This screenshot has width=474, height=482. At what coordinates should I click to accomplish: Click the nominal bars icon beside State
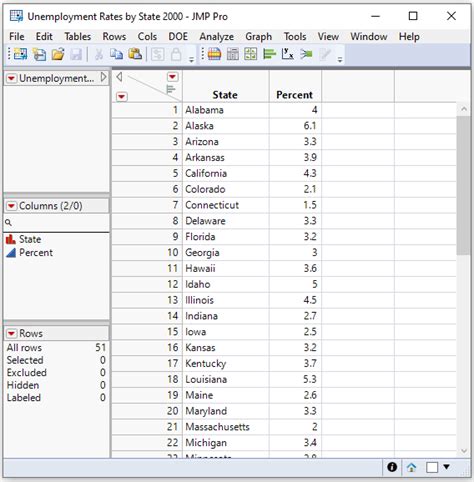tap(11, 239)
